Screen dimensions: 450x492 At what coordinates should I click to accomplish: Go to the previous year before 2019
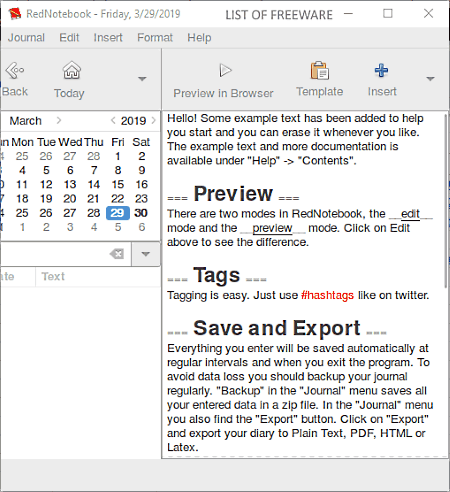point(113,120)
